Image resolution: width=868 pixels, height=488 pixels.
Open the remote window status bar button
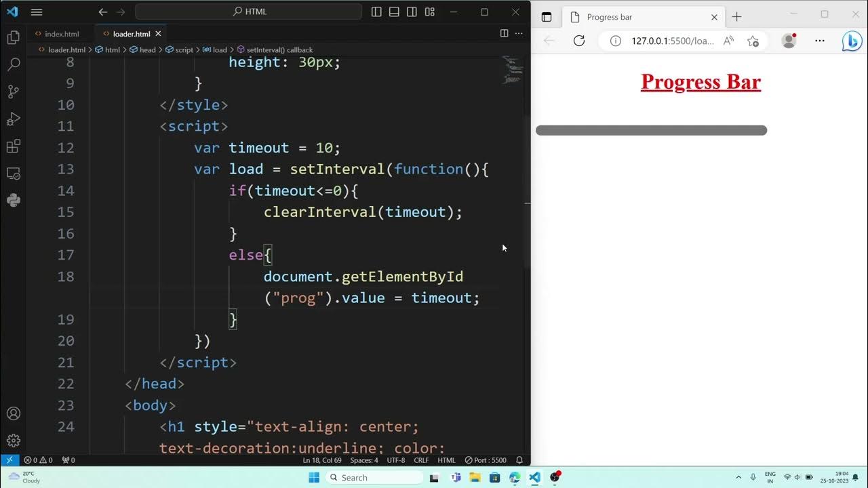[9, 460]
